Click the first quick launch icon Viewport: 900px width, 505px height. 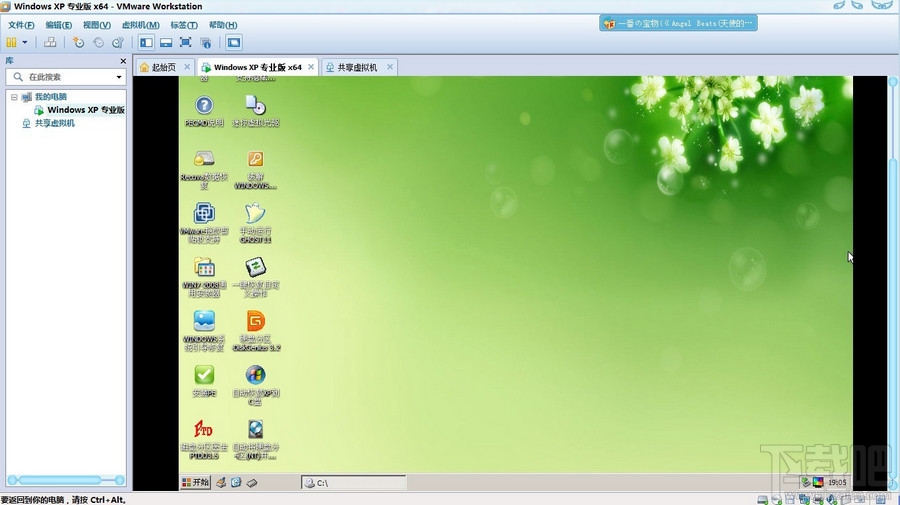click(221, 483)
